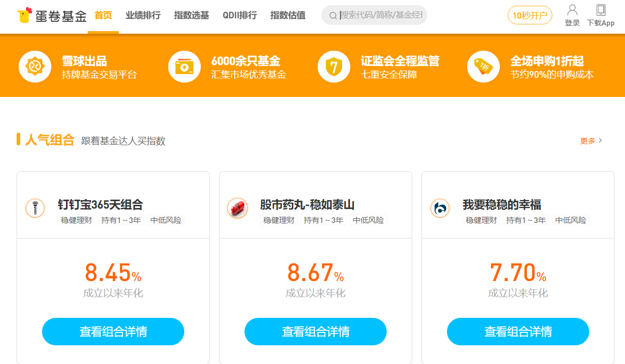View details for 我要稳稳的幸福
The height and width of the screenshot is (364, 625).
(518, 332)
